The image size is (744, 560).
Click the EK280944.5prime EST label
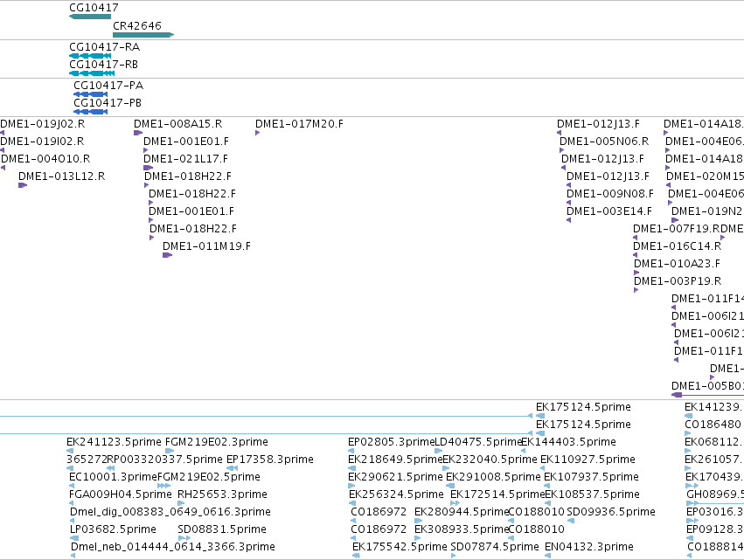tap(462, 513)
